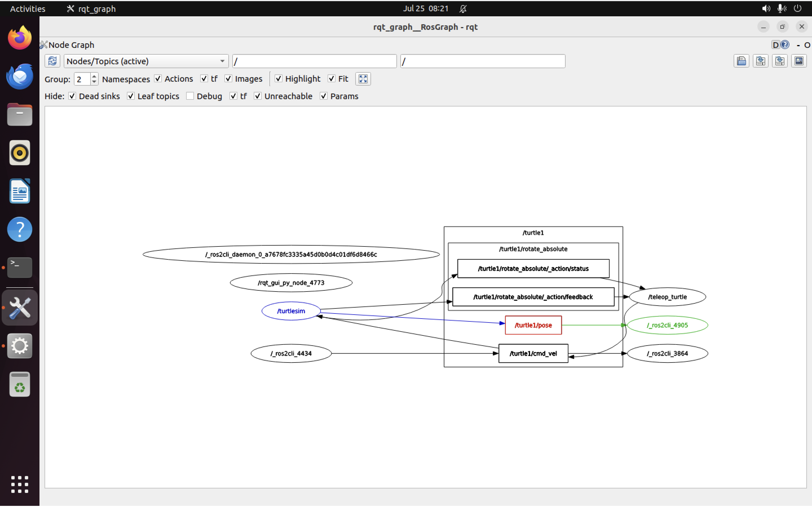Viewport: 812px width, 507px height.
Task: Toggle the Leaf topics filter
Action: (131, 96)
